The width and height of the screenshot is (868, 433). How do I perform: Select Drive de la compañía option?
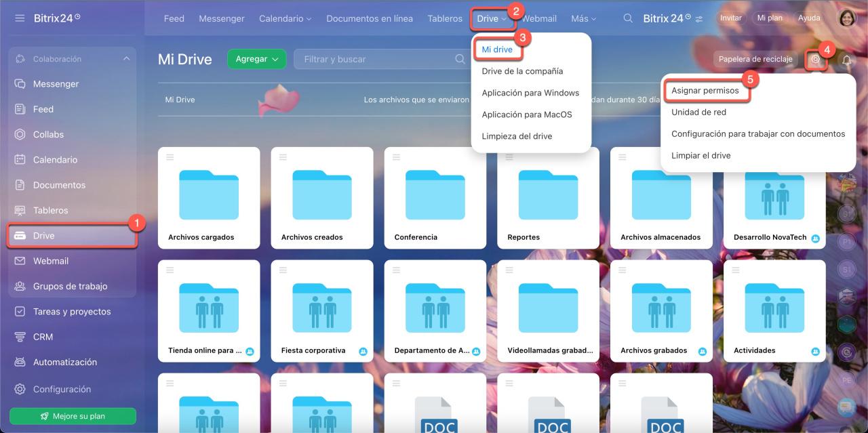(x=522, y=71)
